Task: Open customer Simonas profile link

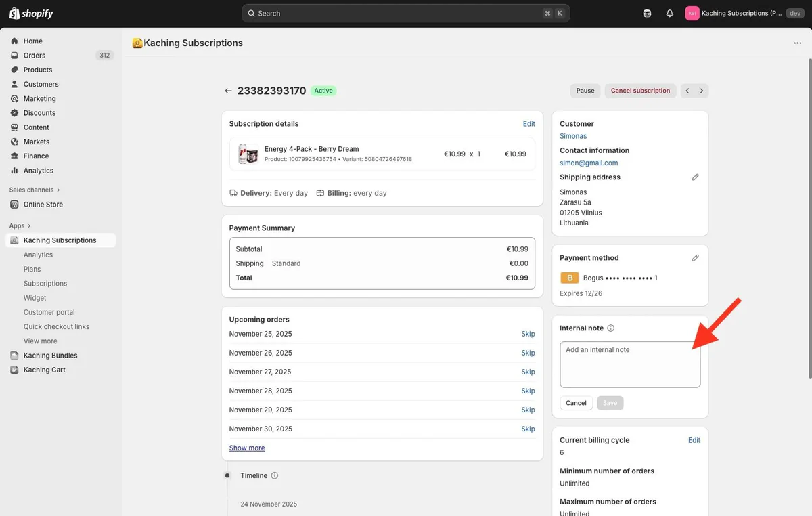Action: pyautogui.click(x=573, y=136)
